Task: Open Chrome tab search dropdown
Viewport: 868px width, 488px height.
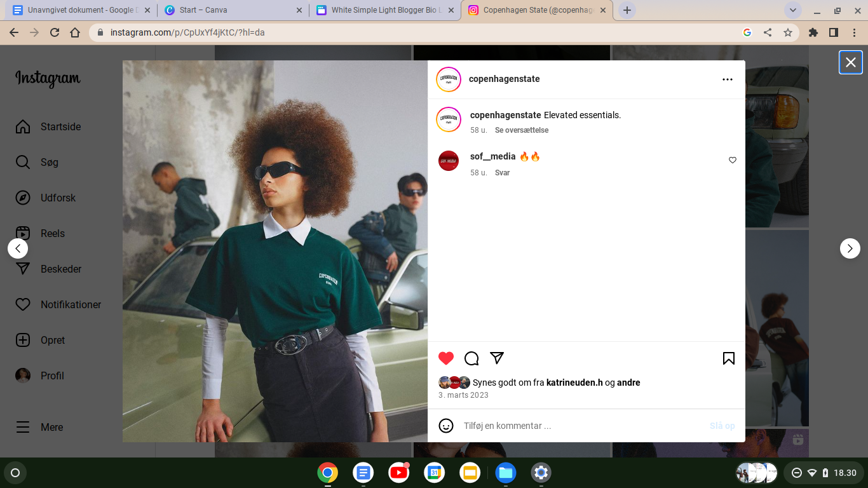Action: [x=792, y=10]
